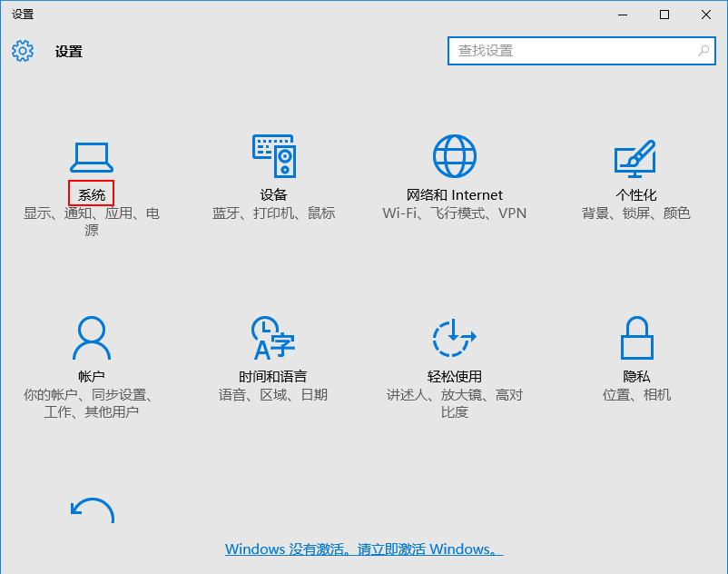The height and width of the screenshot is (574, 728).
Task: Click 位置、相机 description text
Action: (x=636, y=395)
